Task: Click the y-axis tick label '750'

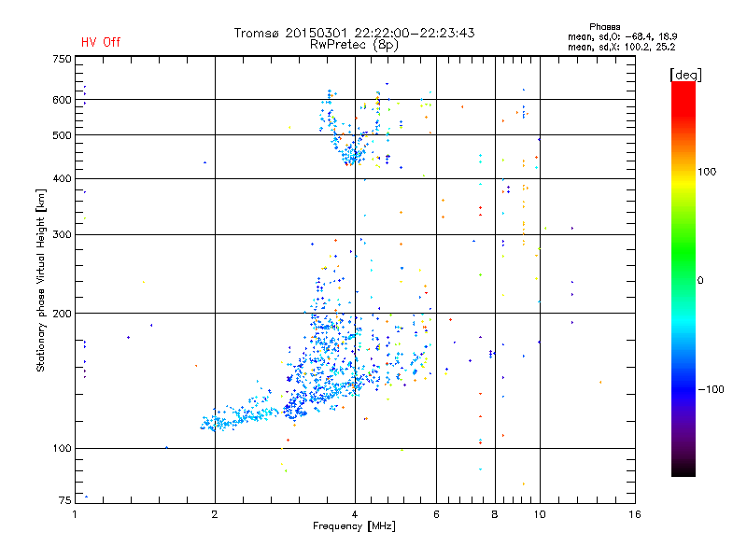Action: [x=62, y=59]
